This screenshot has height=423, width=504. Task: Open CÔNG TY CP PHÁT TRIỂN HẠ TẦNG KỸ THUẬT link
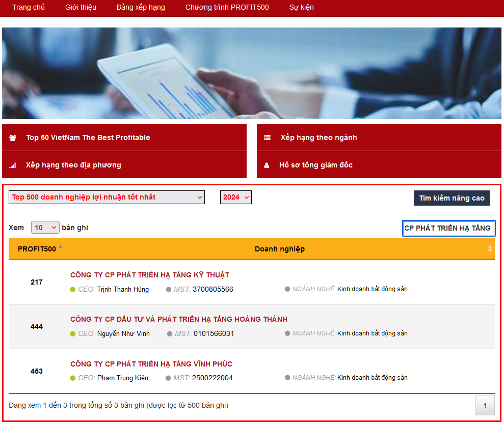150,275
